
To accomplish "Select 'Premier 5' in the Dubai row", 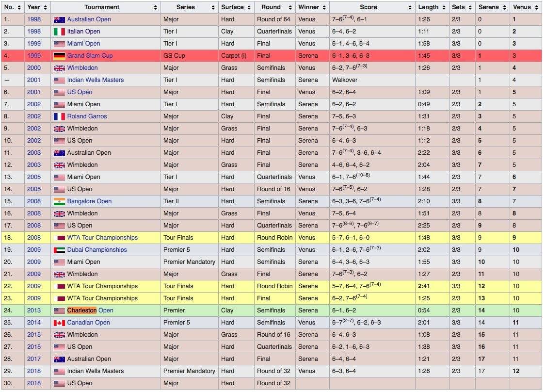I will click(x=177, y=250).
